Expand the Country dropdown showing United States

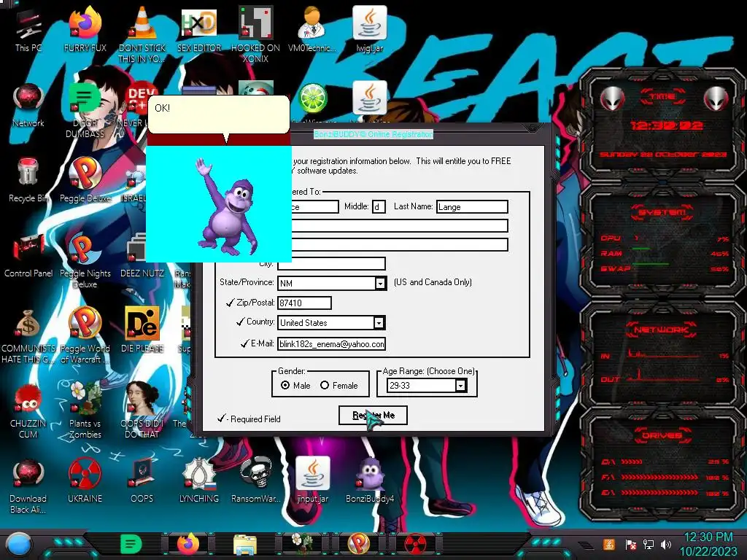click(x=379, y=323)
